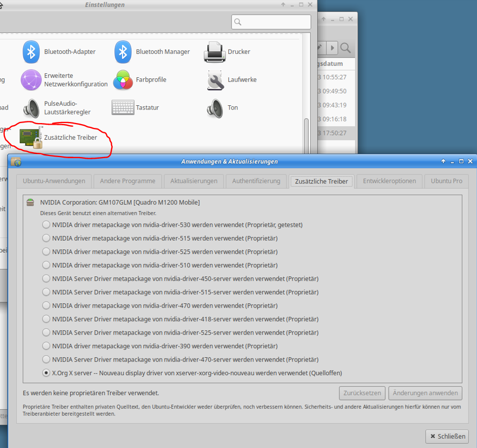
Task: Click the forward arrow in background window toolbar
Action: click(x=332, y=48)
